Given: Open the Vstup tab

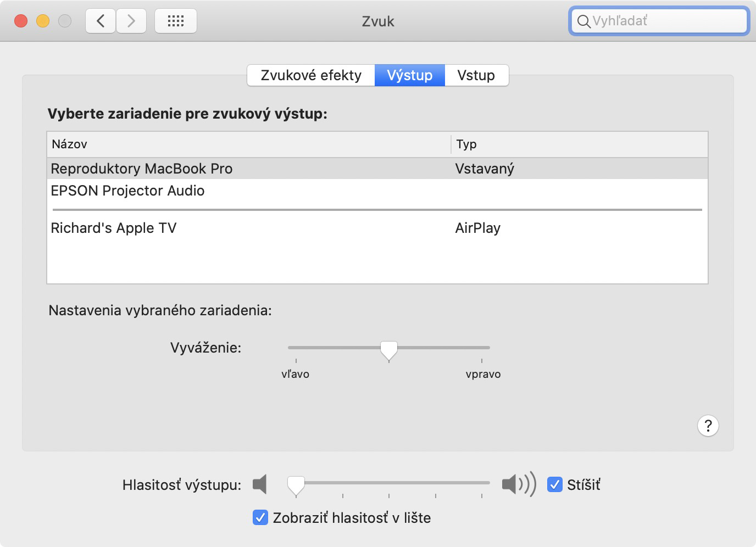Looking at the screenshot, I should tap(476, 75).
